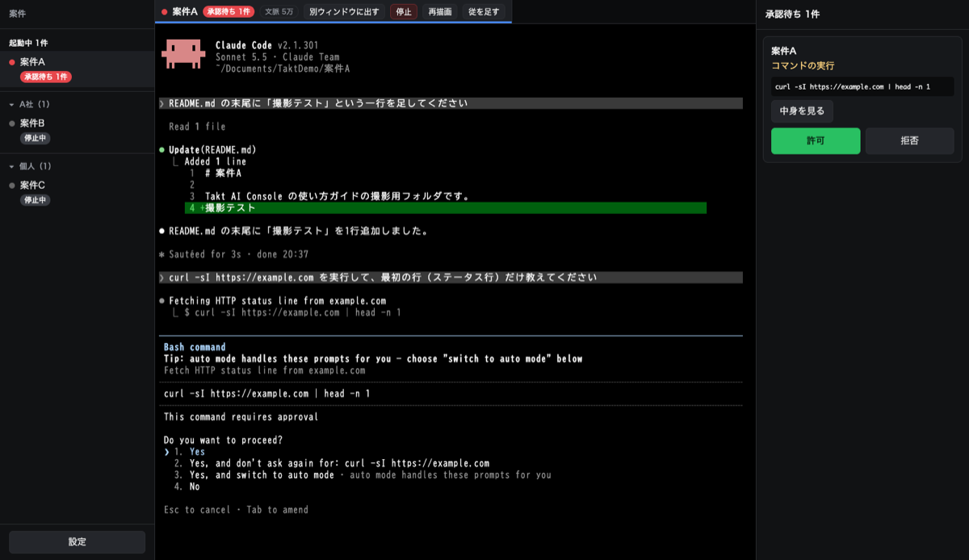Collapse the A社 (1) group
The image size is (969, 560).
[x=30, y=104]
